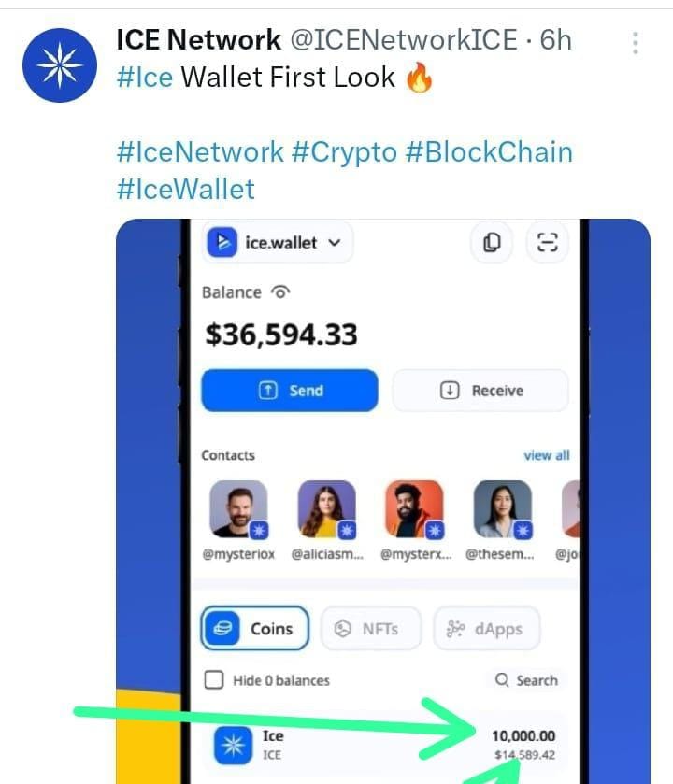This screenshot has width=673, height=784.
Task: Tap the blue Send button
Action: [290, 391]
